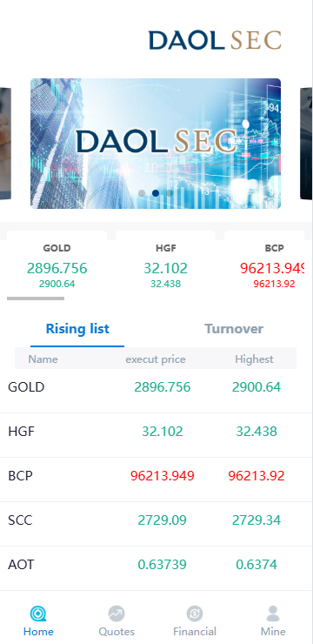Image resolution: width=313 pixels, height=644 pixels.
Task: Open the HGF ticker card
Action: (165, 265)
